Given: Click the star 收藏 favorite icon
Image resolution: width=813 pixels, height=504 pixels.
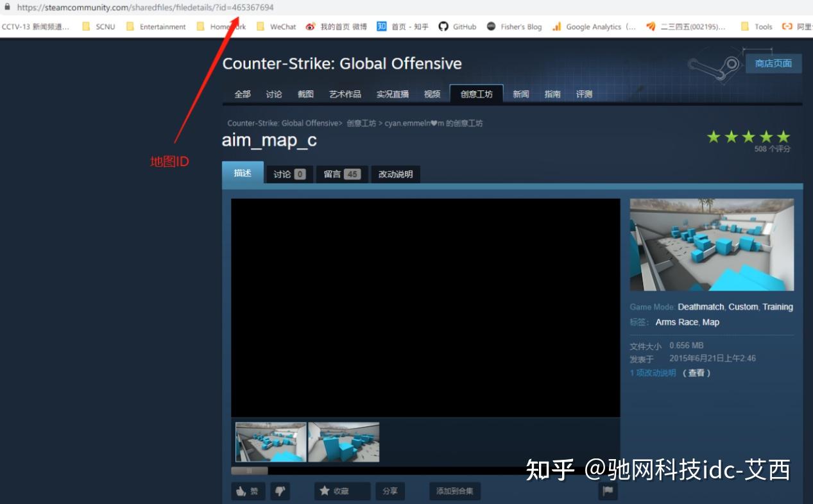Looking at the screenshot, I should 325,490.
